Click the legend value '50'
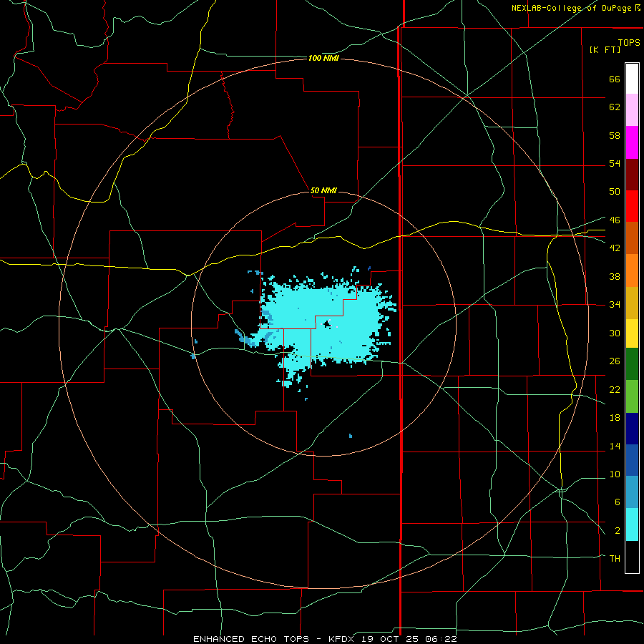The width and height of the screenshot is (644, 644). tap(615, 191)
